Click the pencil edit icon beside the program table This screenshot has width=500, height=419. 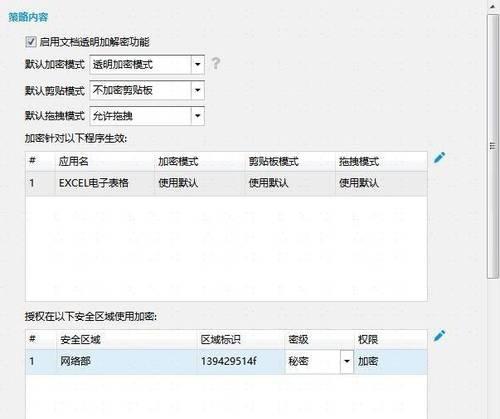tap(440, 157)
